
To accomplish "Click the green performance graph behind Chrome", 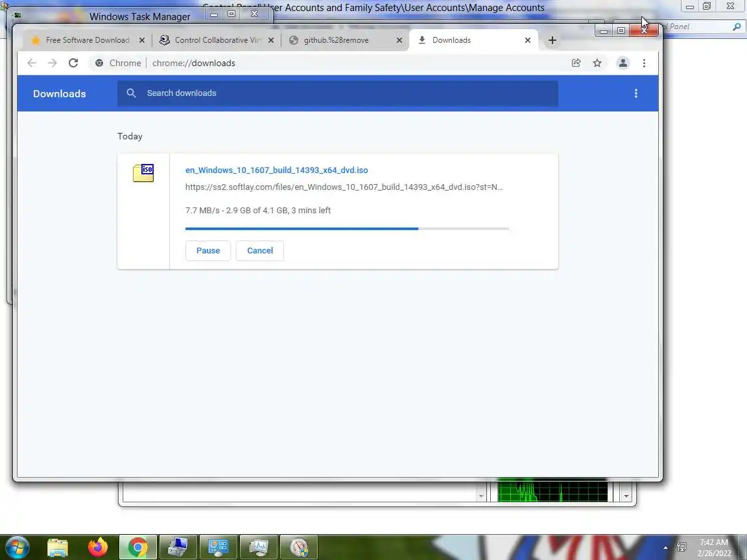I will [552, 491].
